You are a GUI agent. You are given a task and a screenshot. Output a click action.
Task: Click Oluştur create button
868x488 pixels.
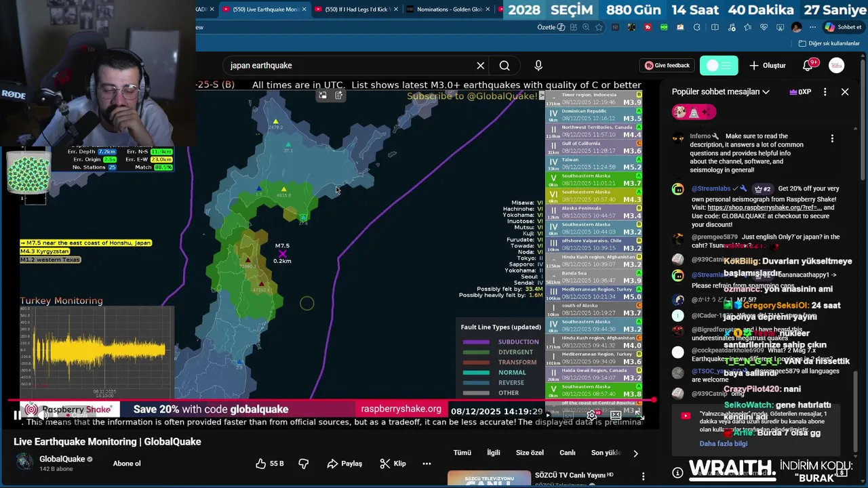768,66
